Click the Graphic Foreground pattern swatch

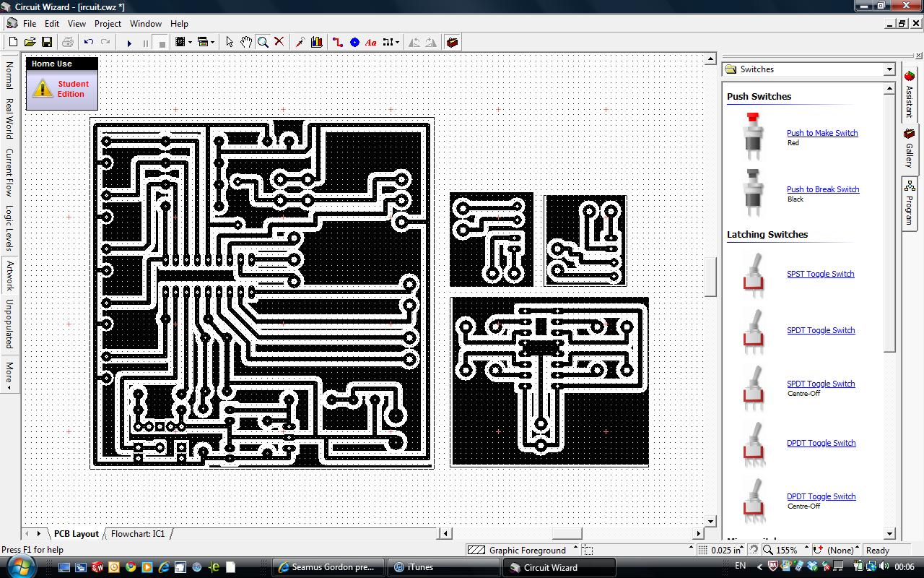(476, 550)
